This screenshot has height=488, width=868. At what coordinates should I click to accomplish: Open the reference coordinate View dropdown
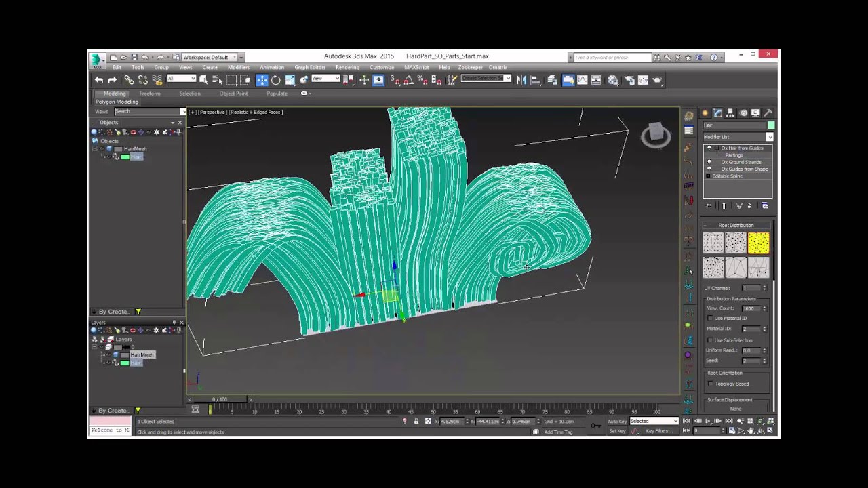(325, 79)
